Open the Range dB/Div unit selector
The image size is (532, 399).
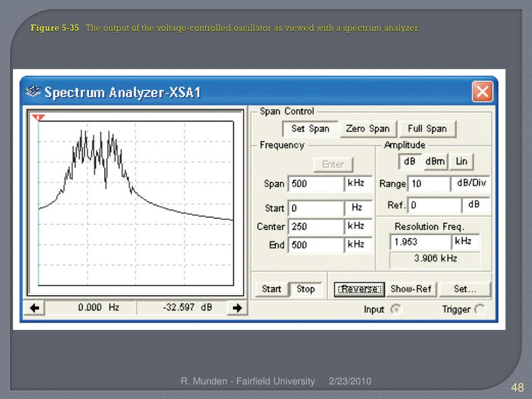tap(471, 183)
